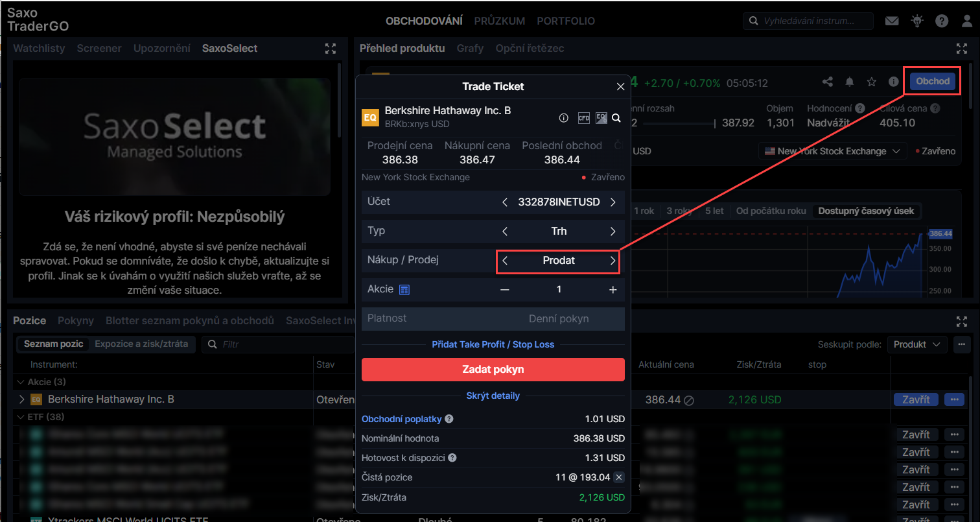
Task: Submit order with Zadat pokyn
Action: coord(493,370)
